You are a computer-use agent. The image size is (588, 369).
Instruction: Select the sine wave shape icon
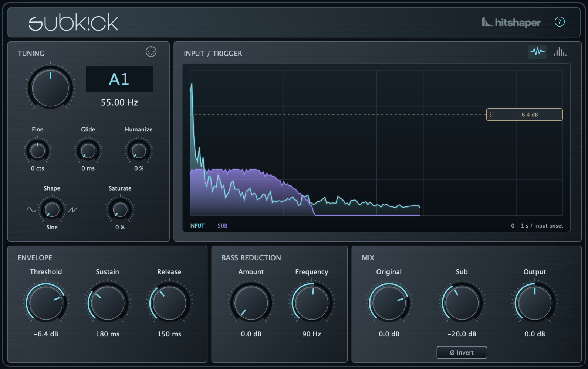coord(31,210)
